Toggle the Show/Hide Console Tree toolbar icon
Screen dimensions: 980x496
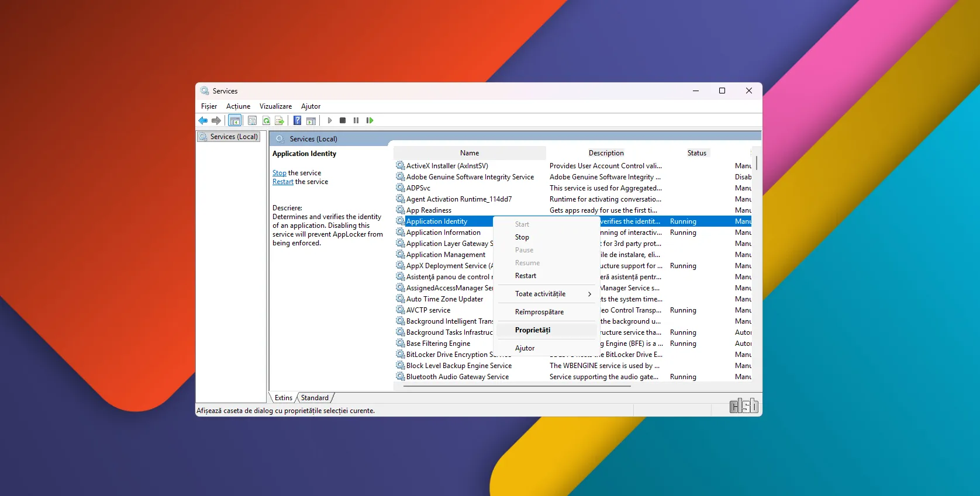[235, 120]
